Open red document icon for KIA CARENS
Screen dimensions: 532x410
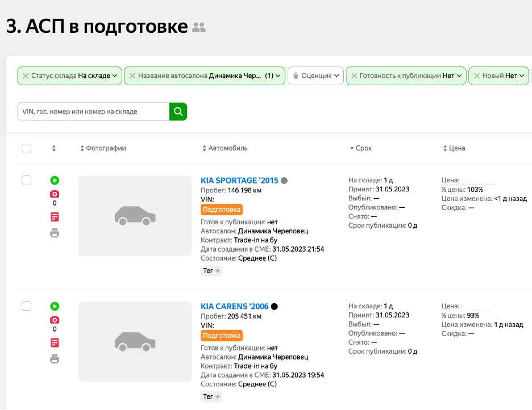coord(55,343)
